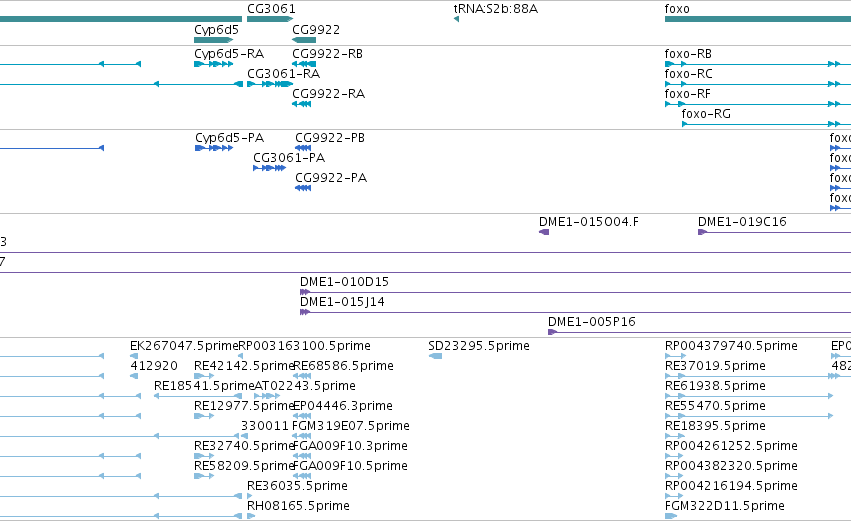Select the RP004216194.5prime EST
The image size is (851, 521).
coord(731,487)
